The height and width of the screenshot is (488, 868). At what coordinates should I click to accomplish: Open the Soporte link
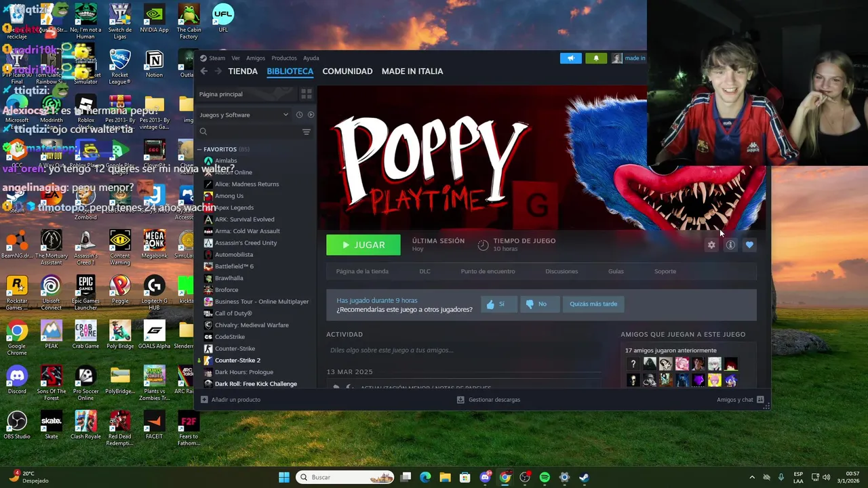click(x=665, y=271)
